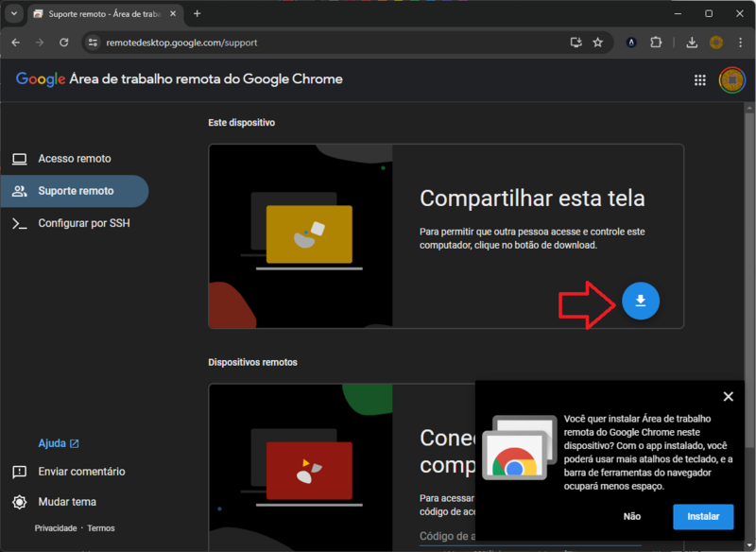Viewport: 756px width, 552px height.
Task: View site information icon in address bar
Action: tap(93, 43)
